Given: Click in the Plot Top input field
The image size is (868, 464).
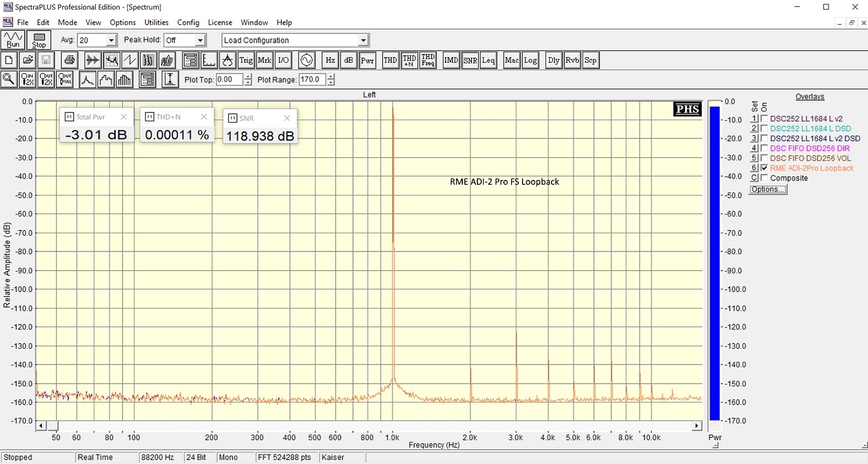Looking at the screenshot, I should 229,80.
